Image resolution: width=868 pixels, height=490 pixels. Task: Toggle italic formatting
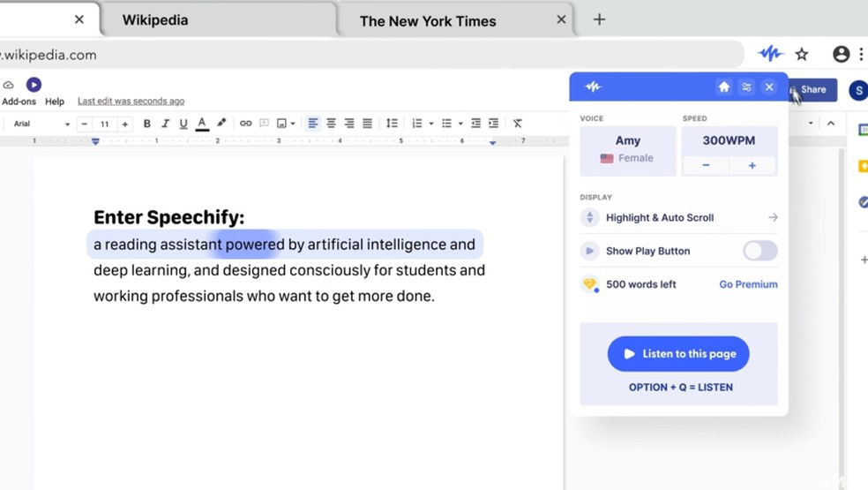(x=165, y=124)
